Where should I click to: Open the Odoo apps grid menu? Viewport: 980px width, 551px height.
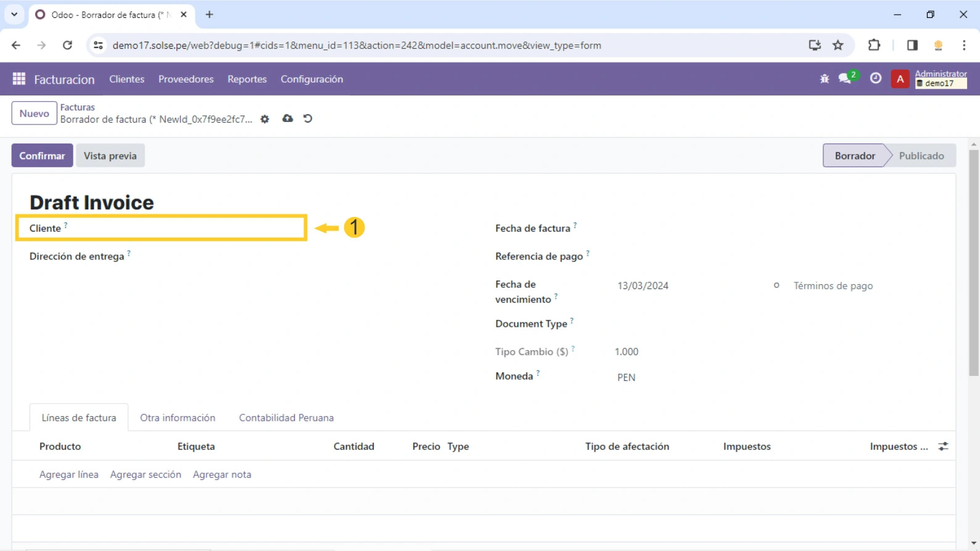point(19,79)
